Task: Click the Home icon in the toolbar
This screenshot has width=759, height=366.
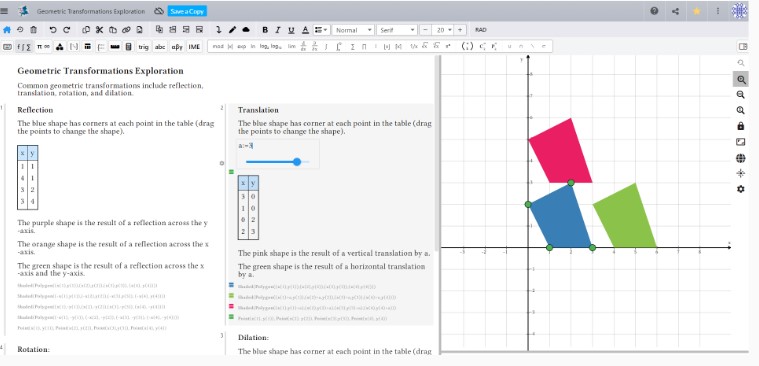Action: tap(7, 30)
